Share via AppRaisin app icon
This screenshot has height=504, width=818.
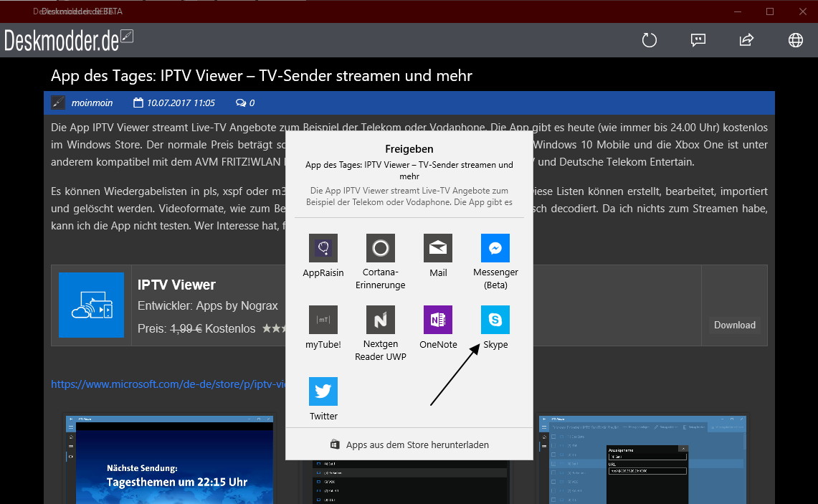tap(323, 248)
